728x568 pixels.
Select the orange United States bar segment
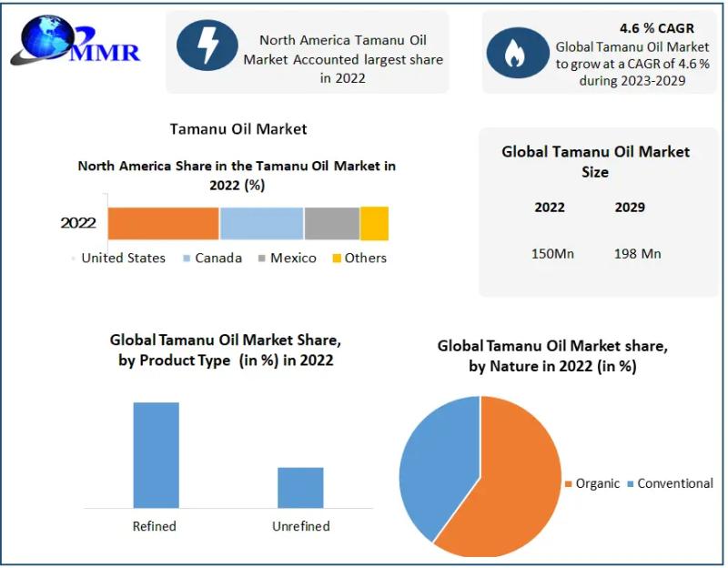pyautogui.click(x=164, y=223)
